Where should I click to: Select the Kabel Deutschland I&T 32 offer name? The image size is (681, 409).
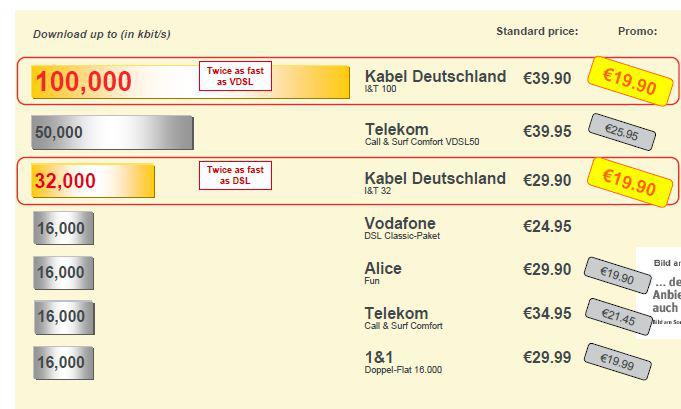pos(435,181)
